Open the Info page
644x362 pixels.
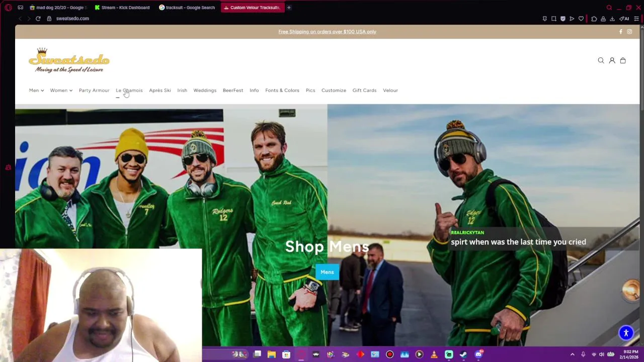pos(254,90)
